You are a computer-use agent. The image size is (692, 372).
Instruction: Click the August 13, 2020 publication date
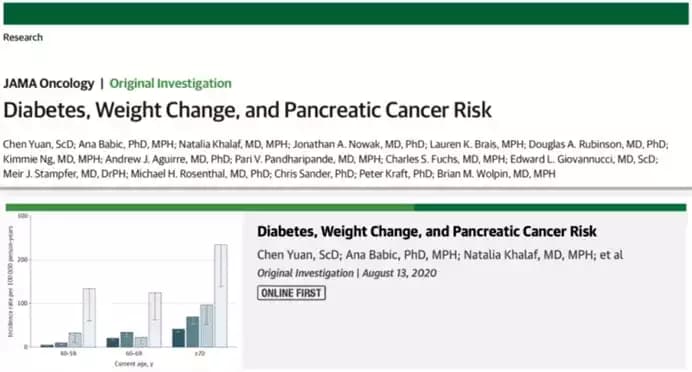click(399, 273)
